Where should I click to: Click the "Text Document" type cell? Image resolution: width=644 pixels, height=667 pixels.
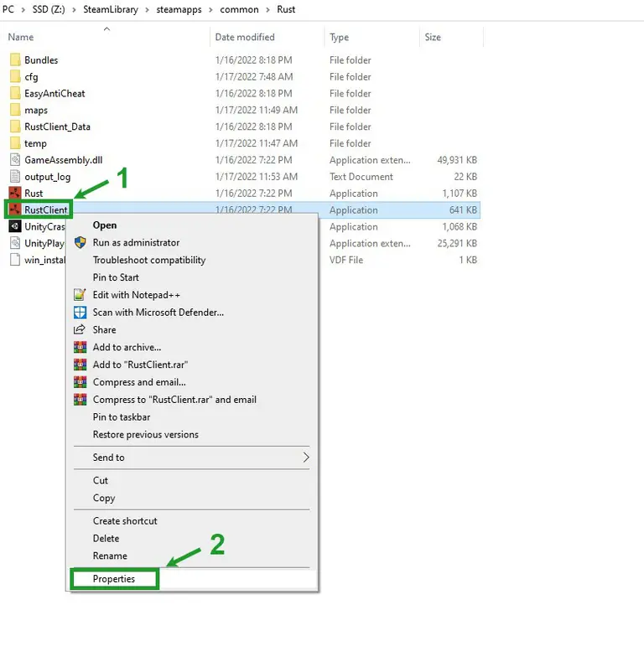click(x=361, y=177)
